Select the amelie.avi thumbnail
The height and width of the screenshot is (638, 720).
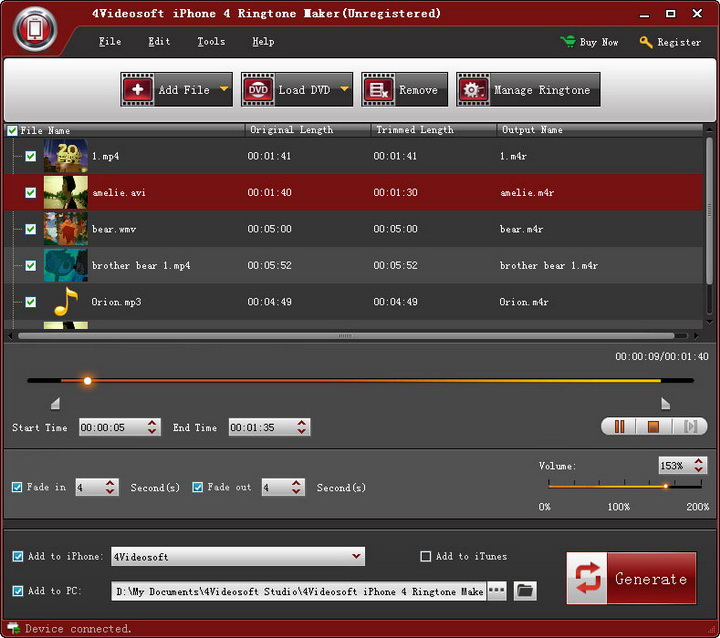66,192
